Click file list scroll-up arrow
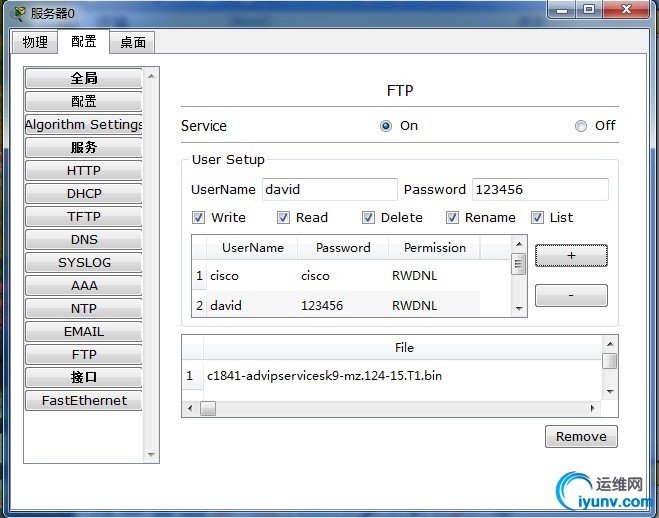 pyautogui.click(x=610, y=344)
